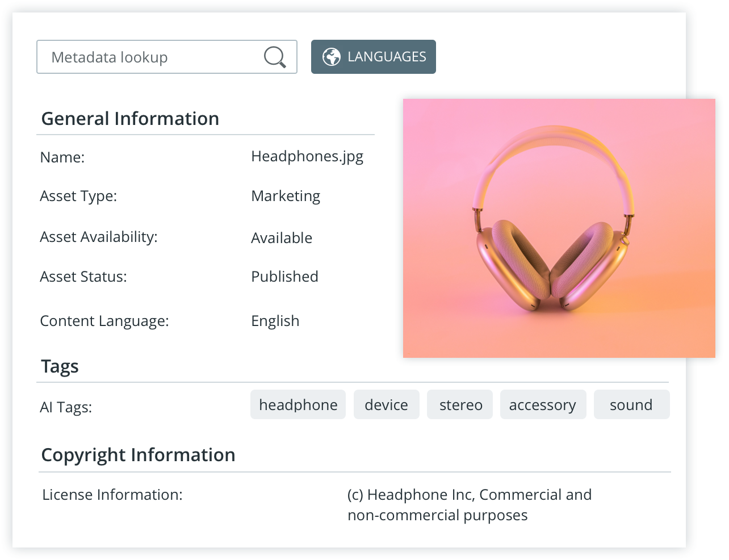Click the AI Tags field label
729x560 pixels.
tap(66, 407)
